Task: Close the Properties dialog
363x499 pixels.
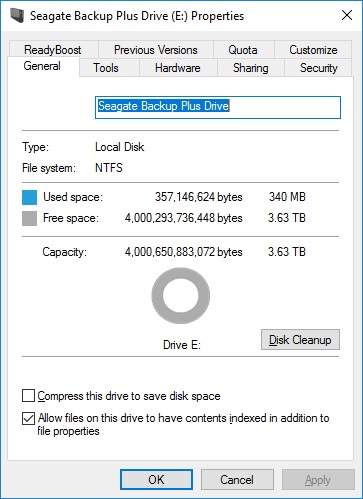Action: coord(347,15)
